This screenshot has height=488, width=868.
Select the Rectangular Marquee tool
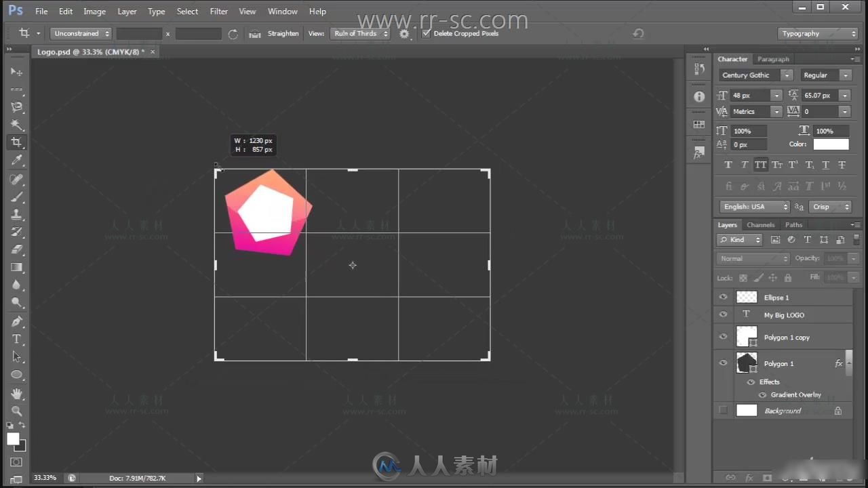tap(17, 89)
